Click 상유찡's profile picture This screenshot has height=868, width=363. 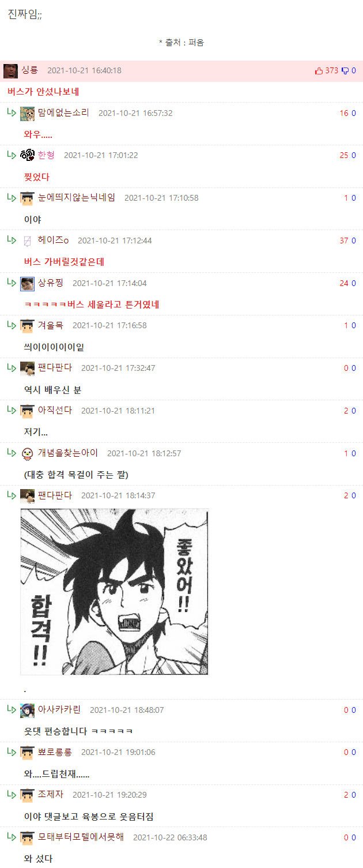click(x=27, y=283)
